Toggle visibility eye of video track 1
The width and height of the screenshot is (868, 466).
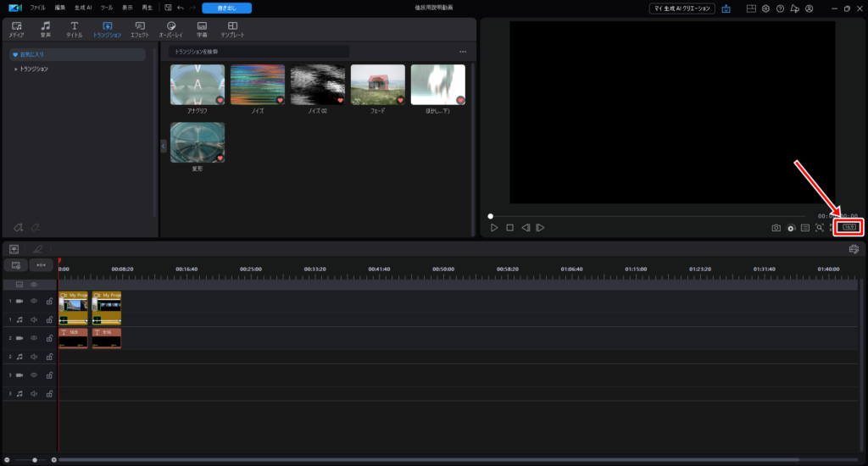(35, 301)
